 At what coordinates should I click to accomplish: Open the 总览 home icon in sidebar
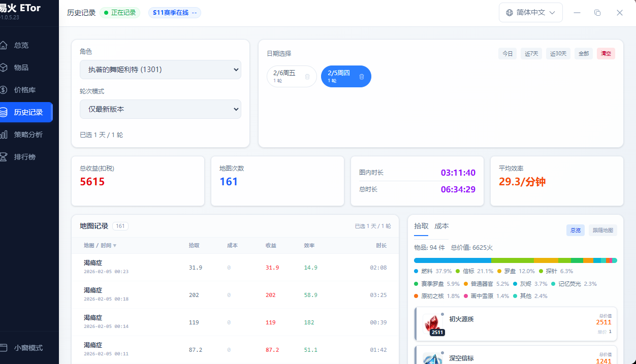click(x=4, y=45)
